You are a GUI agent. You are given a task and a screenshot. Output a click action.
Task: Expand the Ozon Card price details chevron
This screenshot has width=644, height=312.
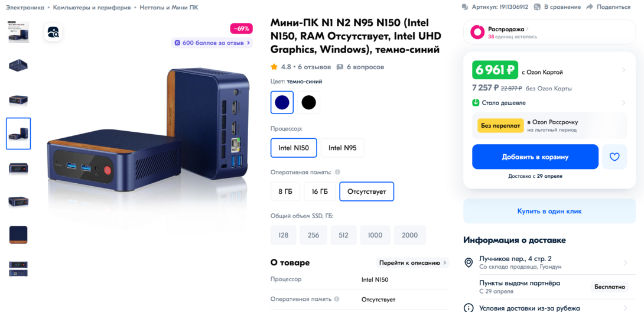[x=624, y=70]
